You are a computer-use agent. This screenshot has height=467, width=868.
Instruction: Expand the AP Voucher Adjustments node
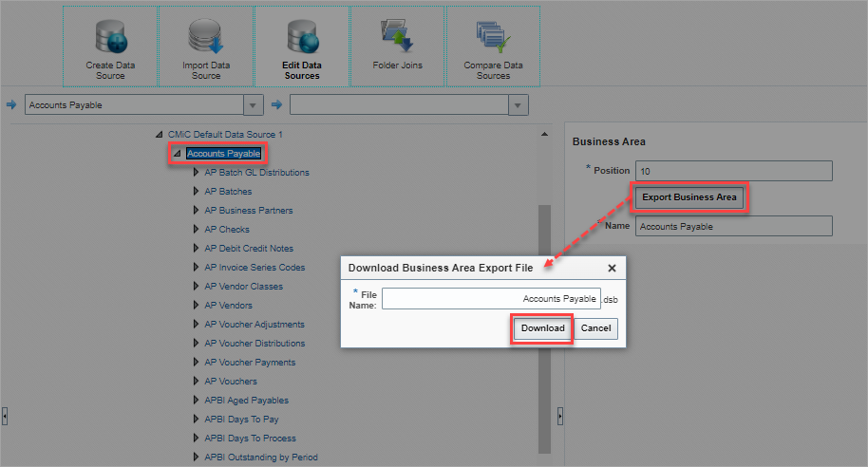196,324
